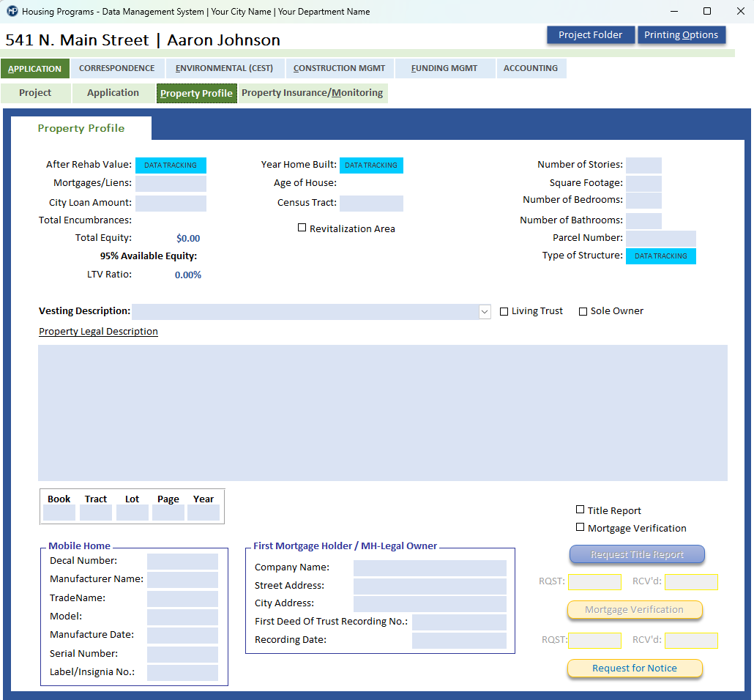Minimize the Housing Programs window
The image size is (754, 700).
pos(674,11)
